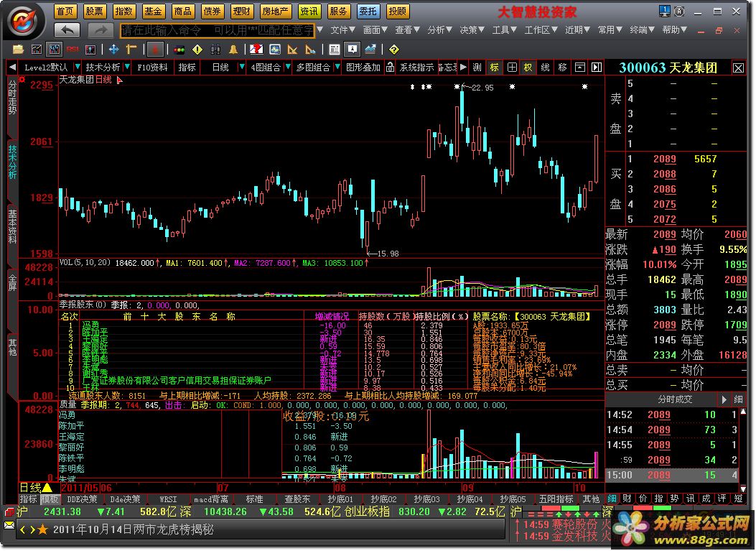Select the 查股东 indicator tab
This screenshot has height=551, width=756.
(x=297, y=499)
